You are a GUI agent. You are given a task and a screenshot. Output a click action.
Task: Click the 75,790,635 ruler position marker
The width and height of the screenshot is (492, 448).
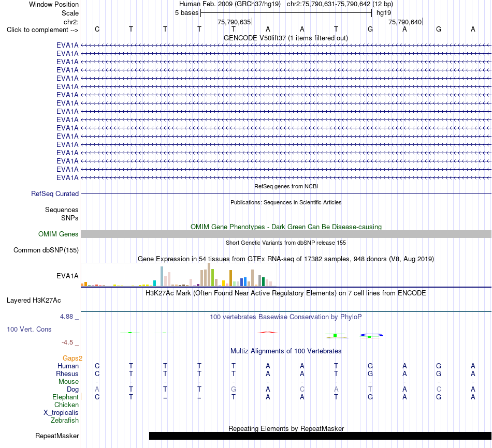234,22
